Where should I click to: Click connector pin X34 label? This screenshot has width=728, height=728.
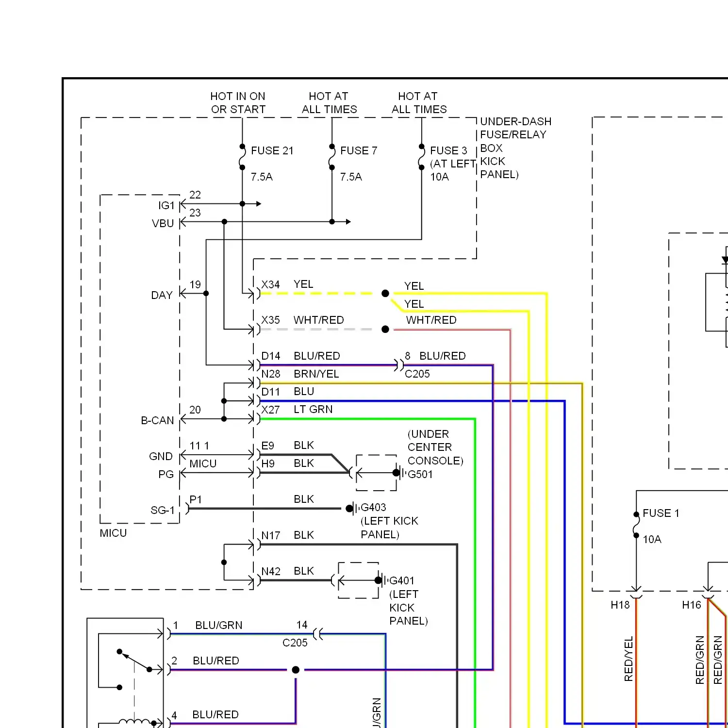(270, 285)
